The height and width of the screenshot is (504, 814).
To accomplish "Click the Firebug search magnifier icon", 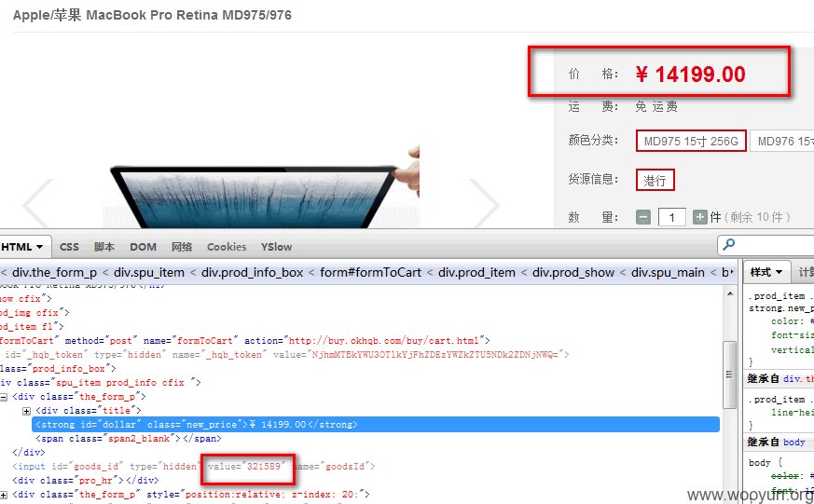I will pos(729,244).
